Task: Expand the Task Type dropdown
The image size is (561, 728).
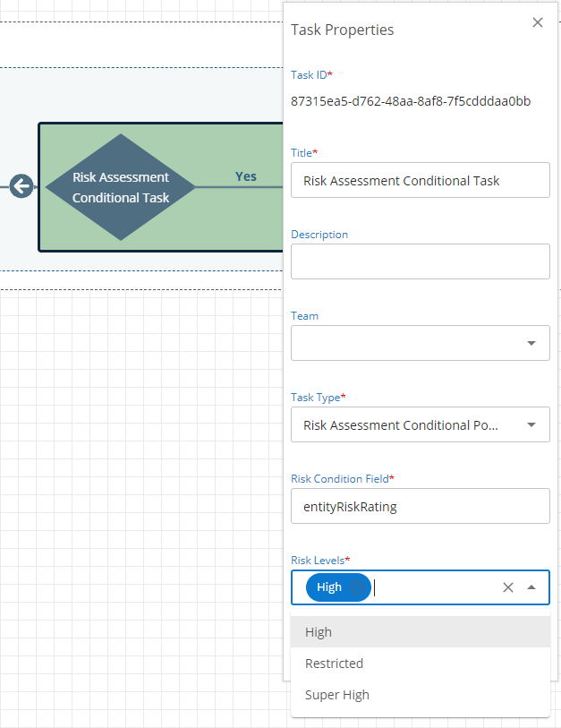Action: (x=531, y=424)
